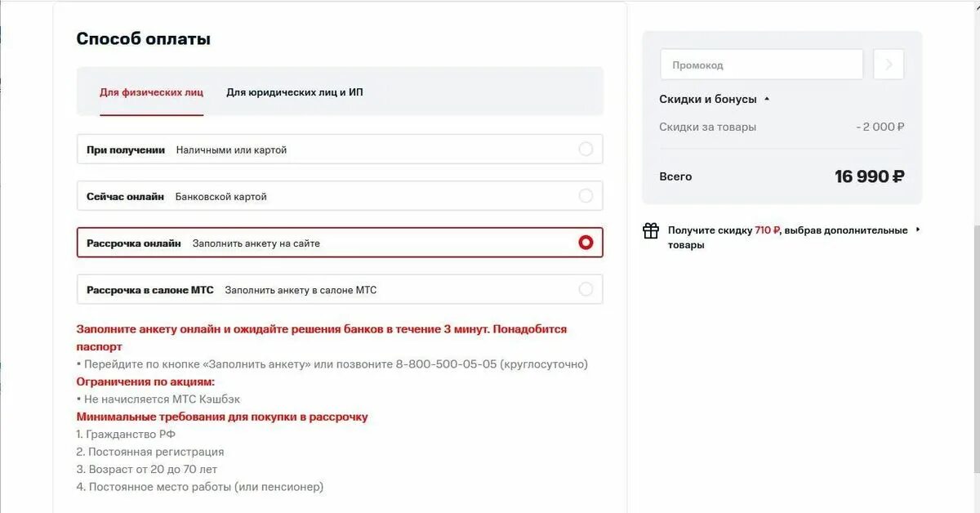Select the "Рассрочка онлайн" radio button
Viewport: 980px width, 513px height.
(x=586, y=243)
